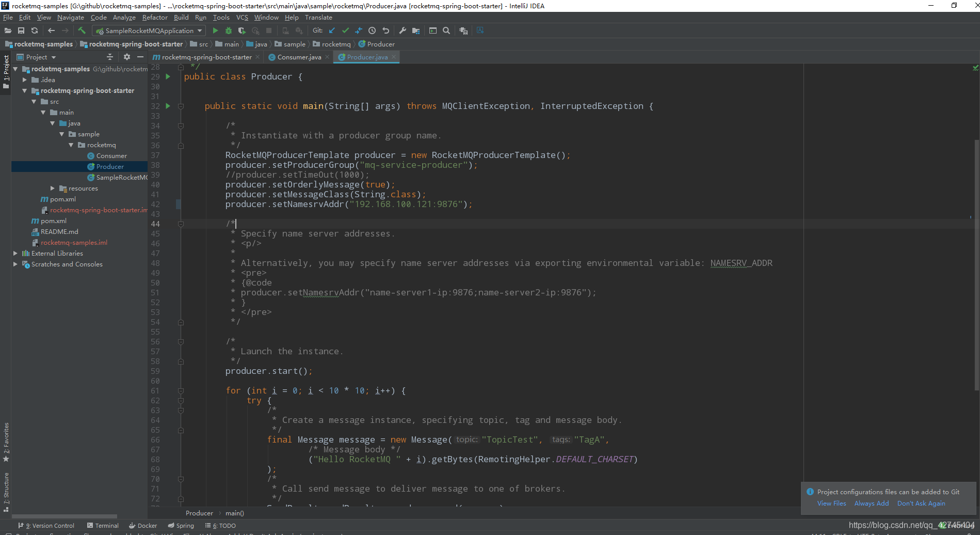Click the sample breadcrumb in navigation bar

pos(290,44)
